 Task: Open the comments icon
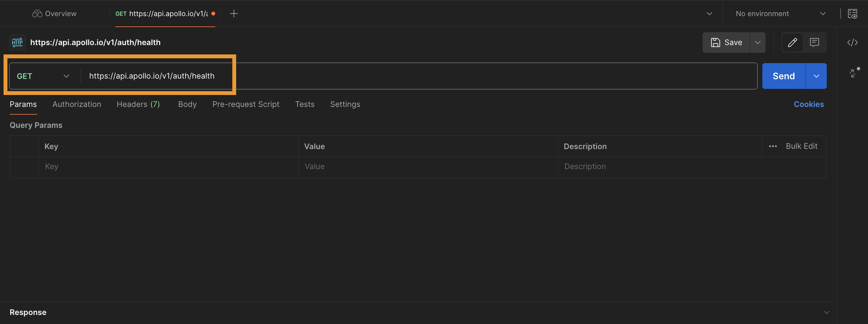(x=815, y=42)
